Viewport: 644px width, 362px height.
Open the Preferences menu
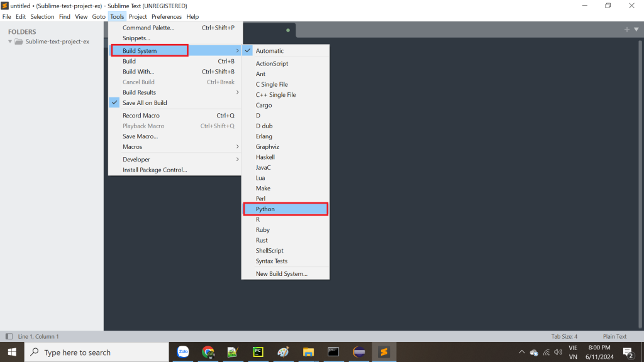tap(166, 16)
